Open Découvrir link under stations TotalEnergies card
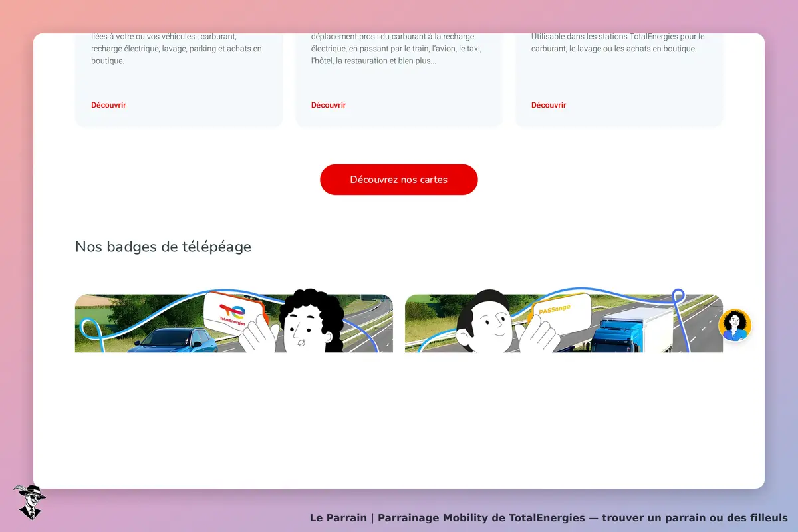 click(x=549, y=105)
